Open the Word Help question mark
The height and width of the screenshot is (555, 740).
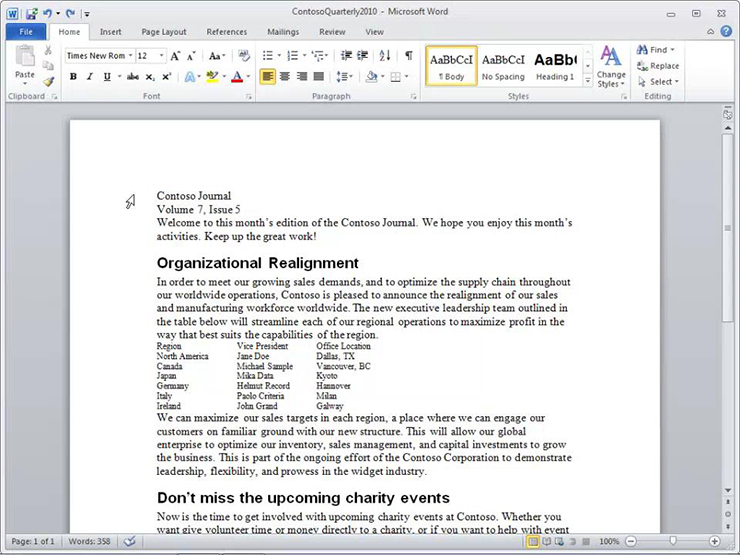click(x=726, y=32)
